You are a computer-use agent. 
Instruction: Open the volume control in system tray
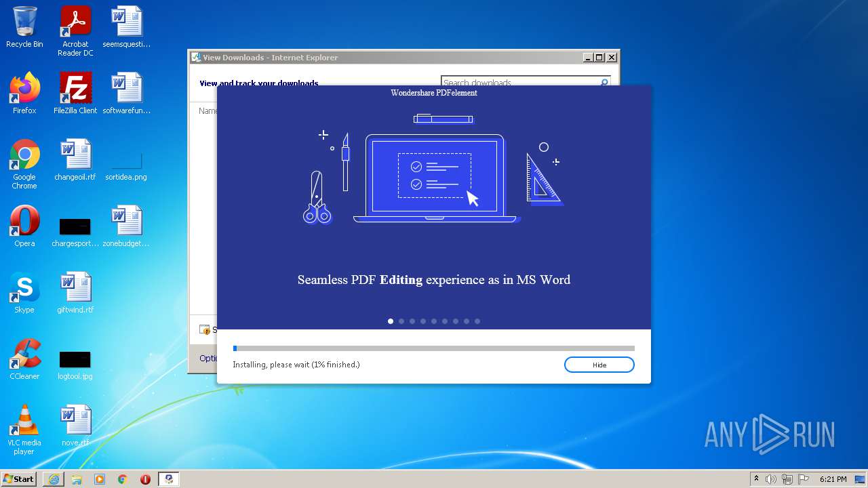tap(771, 479)
